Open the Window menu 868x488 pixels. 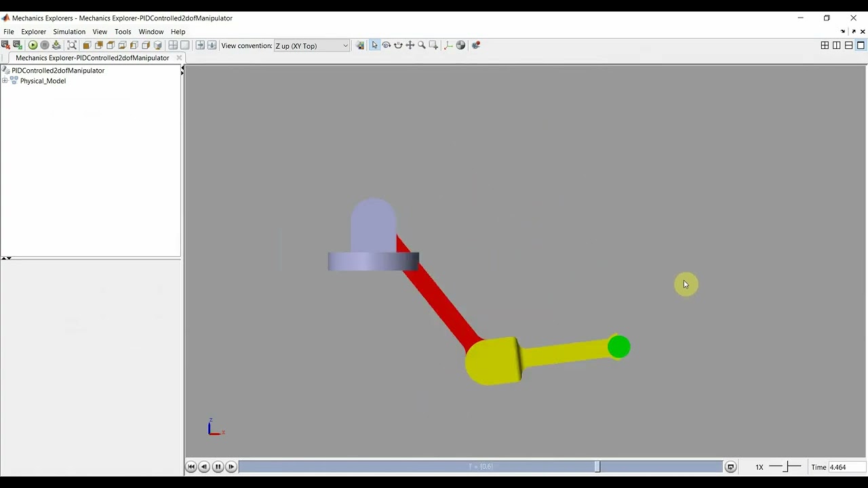[x=151, y=32]
